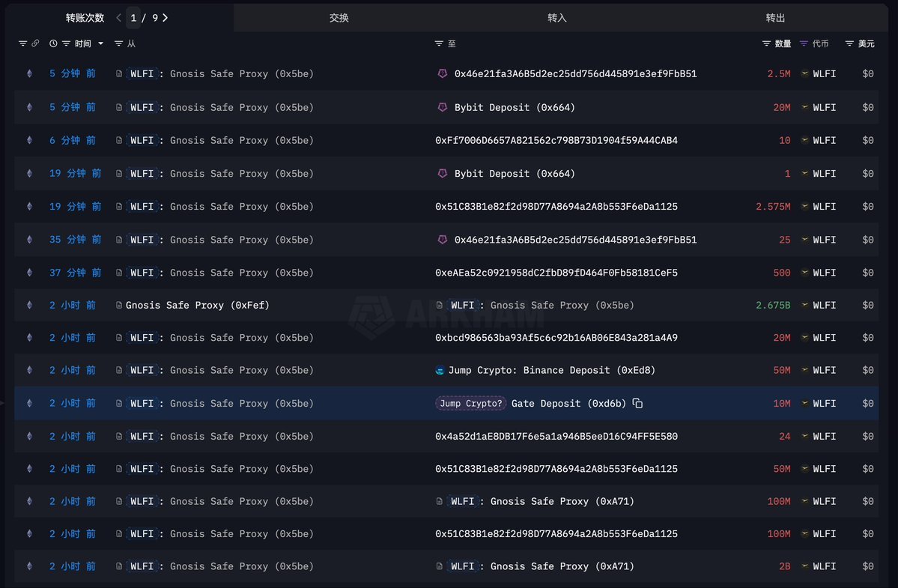Open the 6 分钟 前 timestamp
The image size is (898, 588).
tap(72, 141)
